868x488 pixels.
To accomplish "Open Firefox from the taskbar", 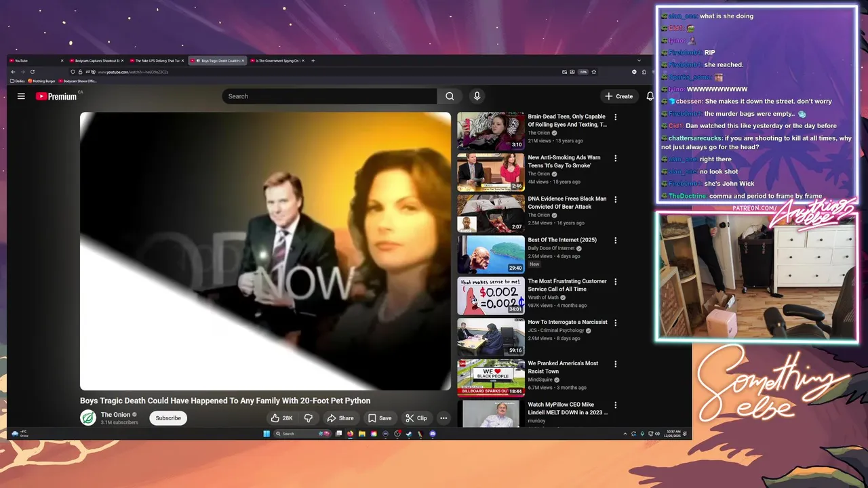I will (350, 434).
